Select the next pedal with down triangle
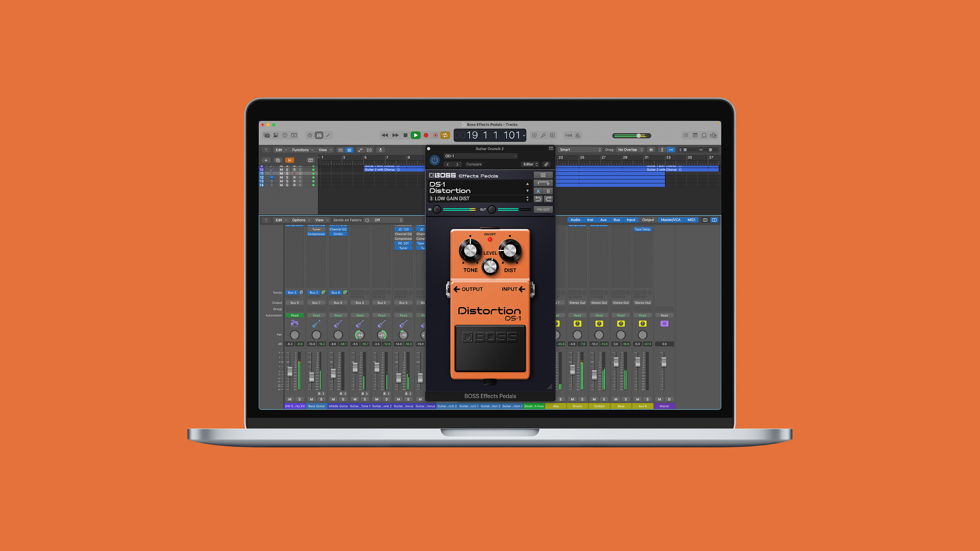 click(527, 191)
